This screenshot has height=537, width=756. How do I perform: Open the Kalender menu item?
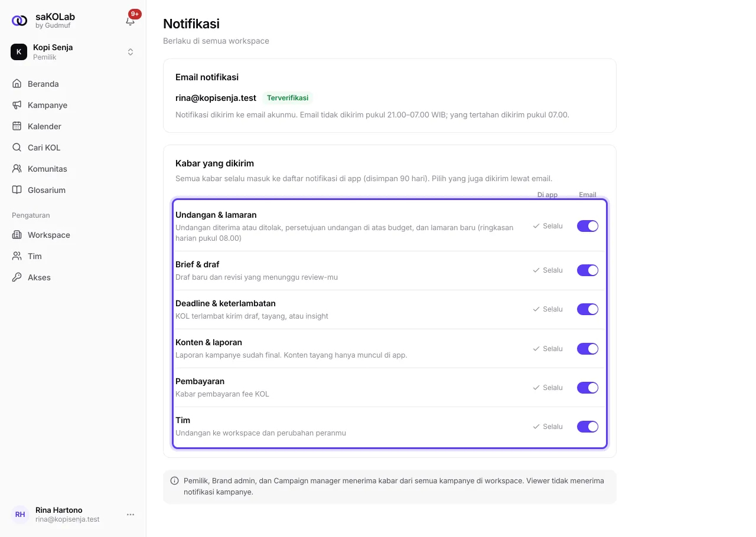[73, 126]
